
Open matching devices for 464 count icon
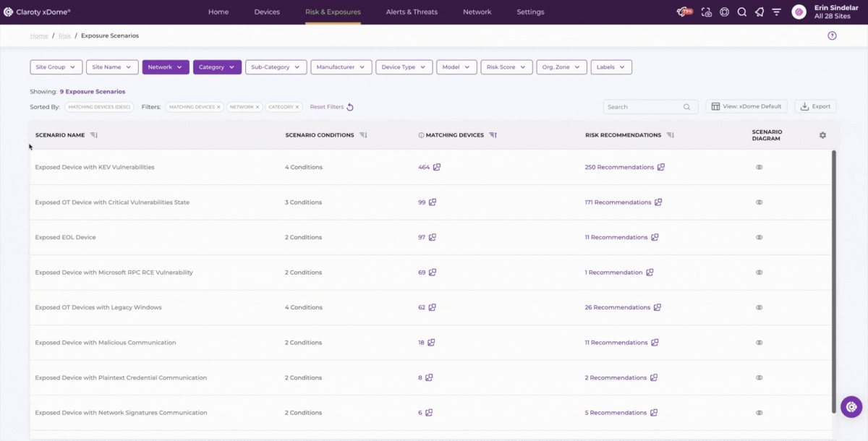point(437,168)
